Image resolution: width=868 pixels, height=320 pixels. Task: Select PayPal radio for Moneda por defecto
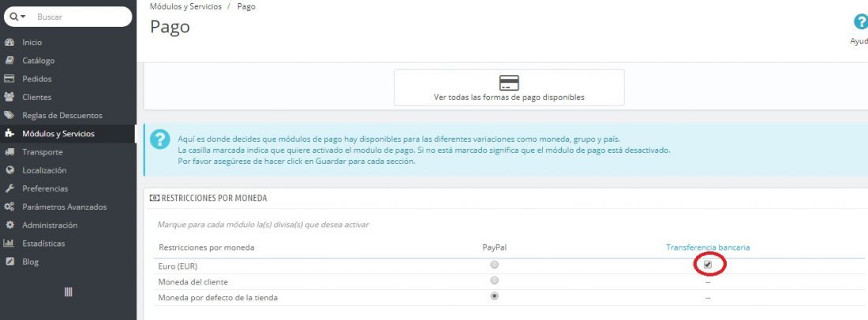click(494, 296)
